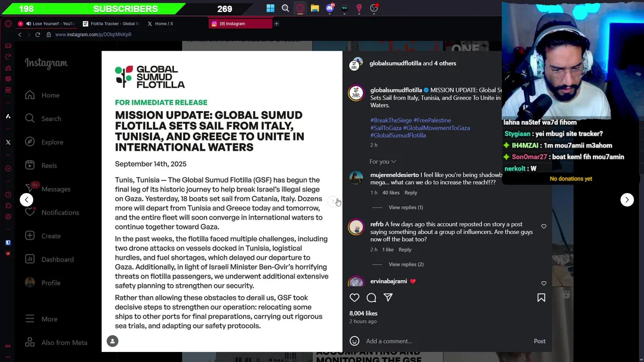Open Notifications heart in the sidebar
This screenshot has height=362, width=644.
[x=30, y=212]
